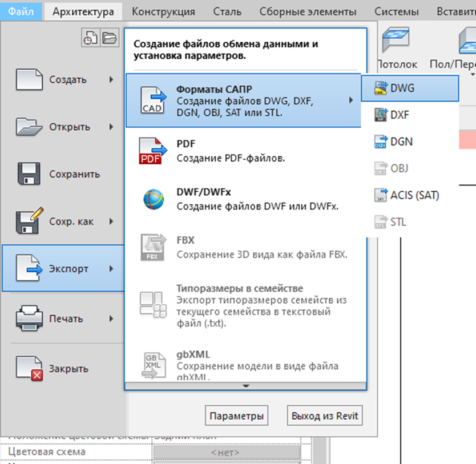Click the recent documents icon
The image size is (476, 464).
pyautogui.click(x=90, y=38)
